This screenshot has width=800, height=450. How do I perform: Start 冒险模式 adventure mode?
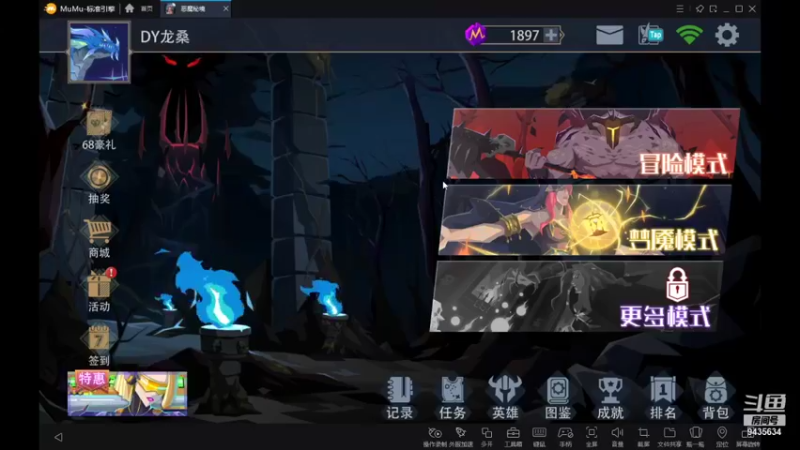coord(593,144)
